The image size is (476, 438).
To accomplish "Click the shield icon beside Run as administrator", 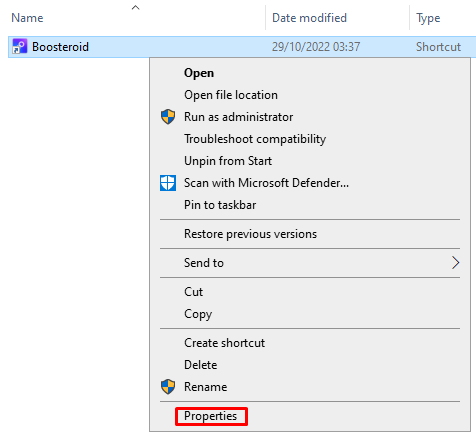I will pyautogui.click(x=168, y=117).
